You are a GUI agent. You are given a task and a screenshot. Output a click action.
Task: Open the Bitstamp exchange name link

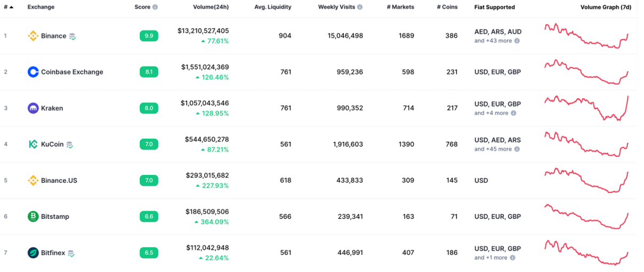coord(55,217)
